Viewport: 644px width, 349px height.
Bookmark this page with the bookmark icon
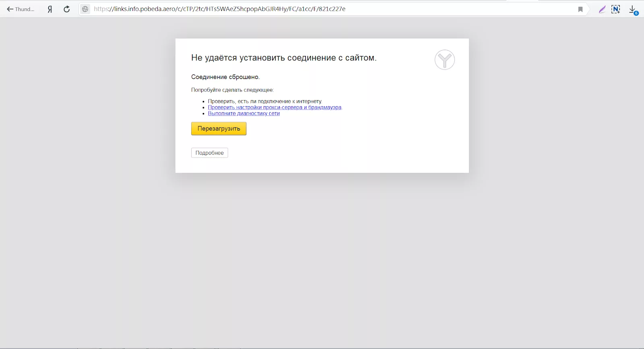tap(580, 9)
